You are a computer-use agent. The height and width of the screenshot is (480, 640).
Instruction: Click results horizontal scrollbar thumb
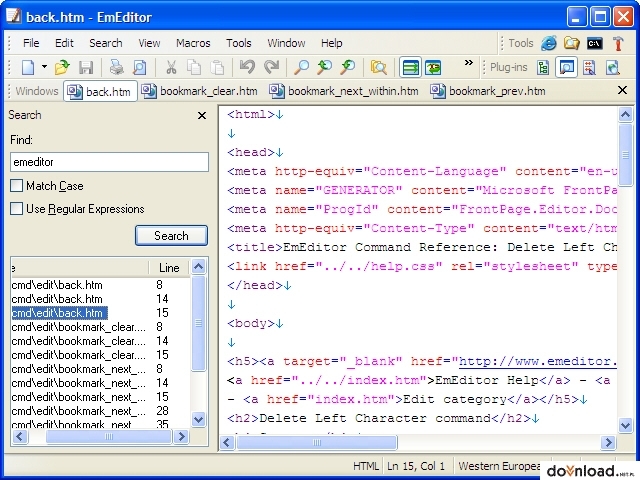pyautogui.click(x=109, y=437)
